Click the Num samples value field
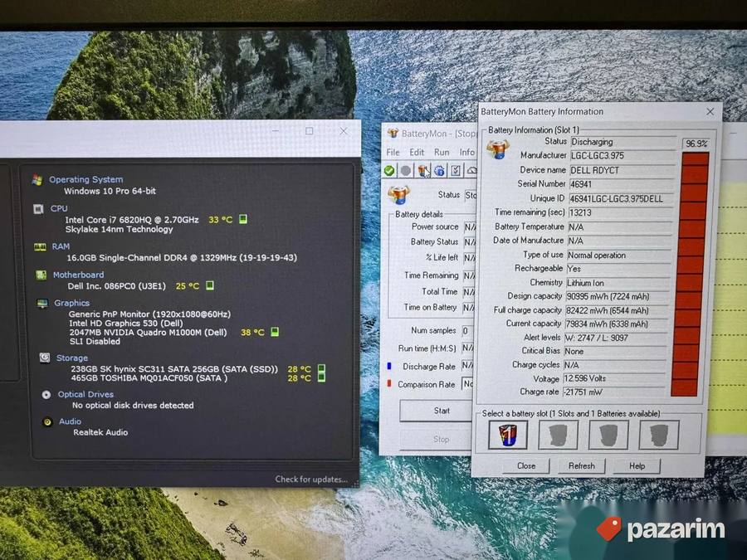The width and height of the screenshot is (747, 560). click(x=467, y=330)
